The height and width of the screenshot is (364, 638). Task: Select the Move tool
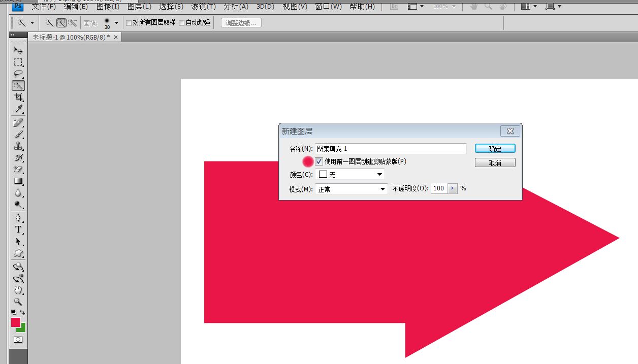point(18,50)
